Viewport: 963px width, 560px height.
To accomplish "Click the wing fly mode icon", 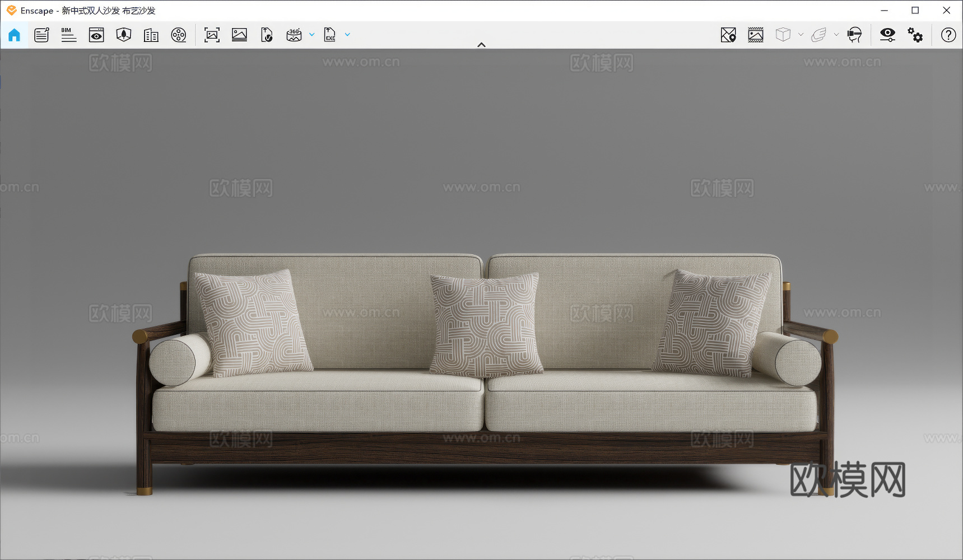I will [818, 35].
